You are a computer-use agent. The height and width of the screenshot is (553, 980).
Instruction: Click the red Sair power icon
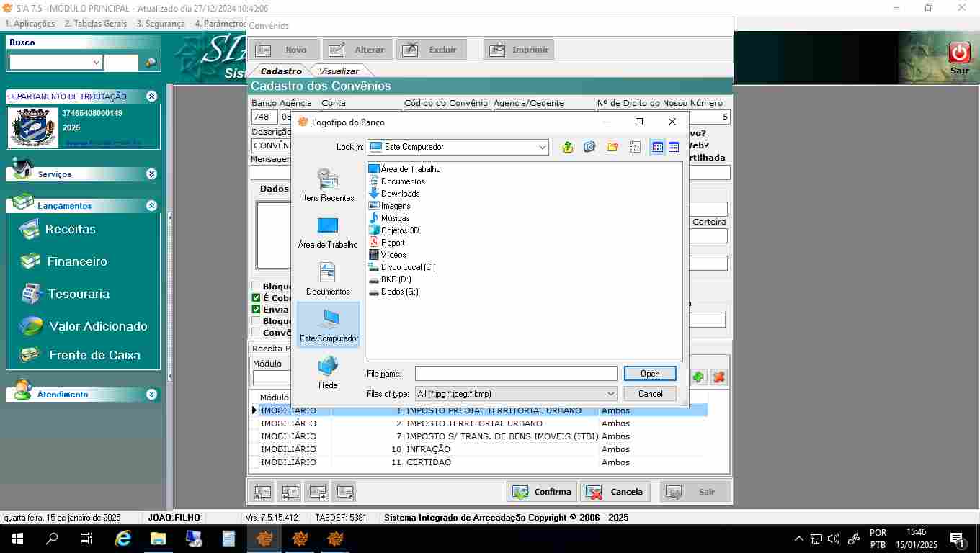[959, 53]
